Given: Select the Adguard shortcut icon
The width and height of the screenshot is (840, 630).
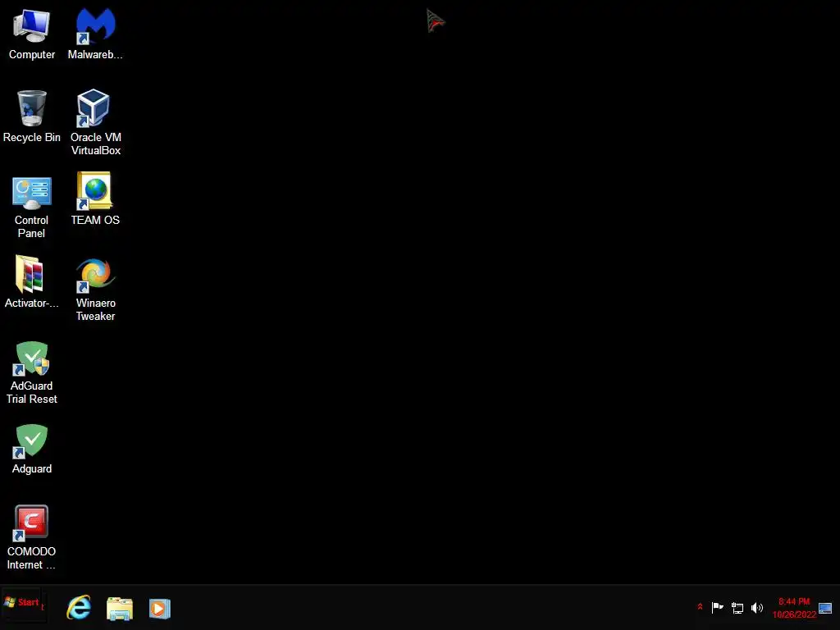Looking at the screenshot, I should (x=32, y=449).
